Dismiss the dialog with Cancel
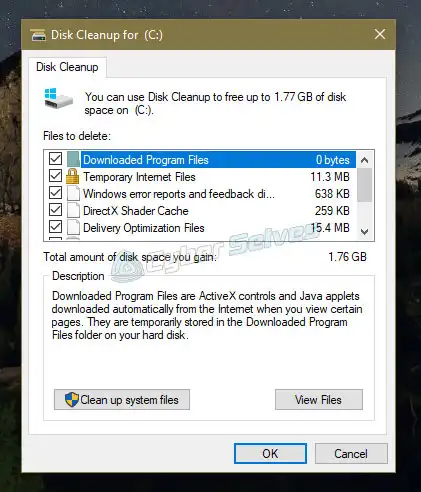Viewport: 421px width, 492px height. pos(351,453)
